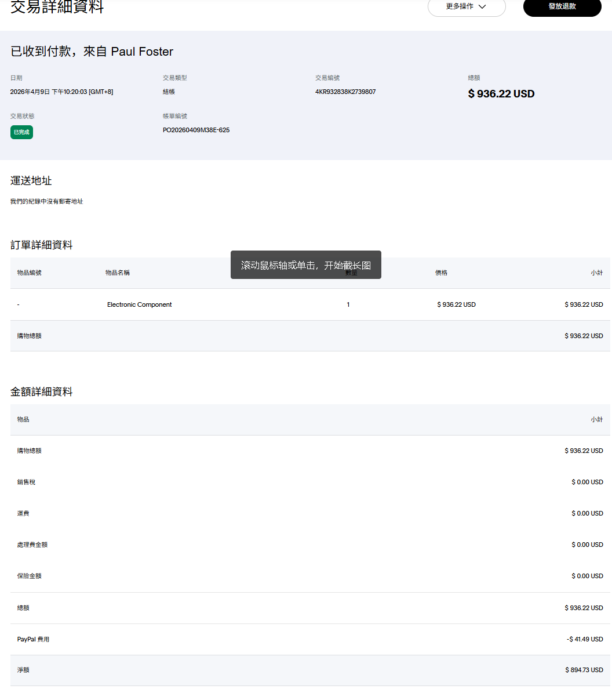Click the 銷售稅 row label
Viewport: 612px width, 700px height.
[26, 482]
